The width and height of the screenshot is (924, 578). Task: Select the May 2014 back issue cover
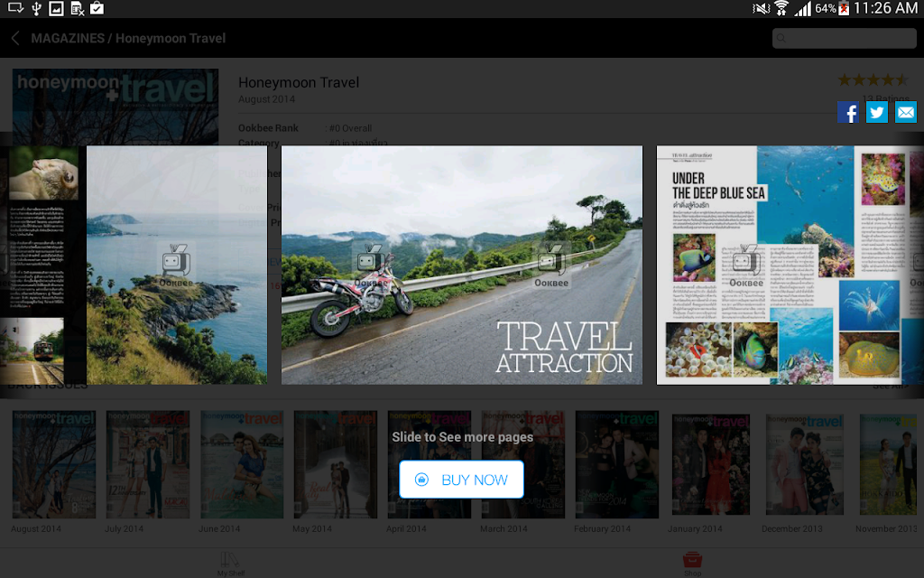(x=336, y=465)
